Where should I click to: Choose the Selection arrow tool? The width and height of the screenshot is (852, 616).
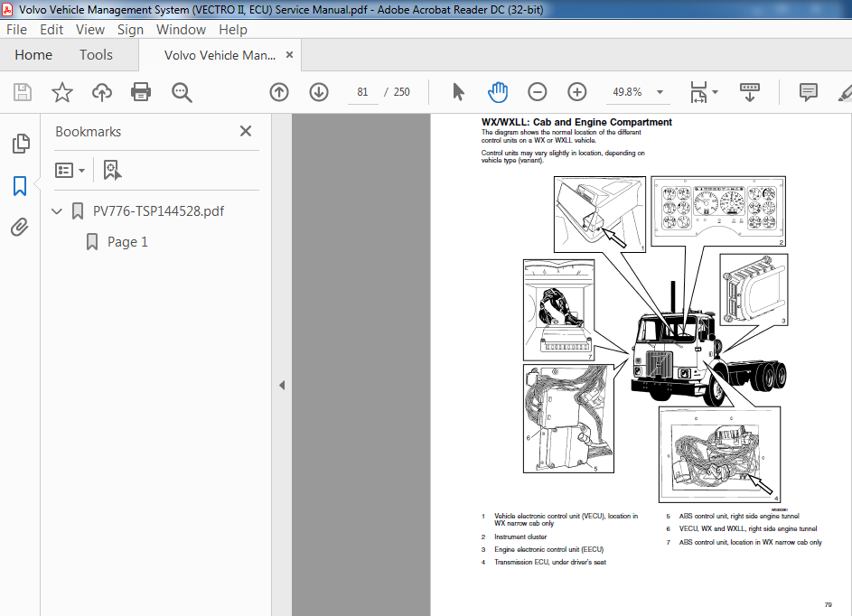point(458,92)
